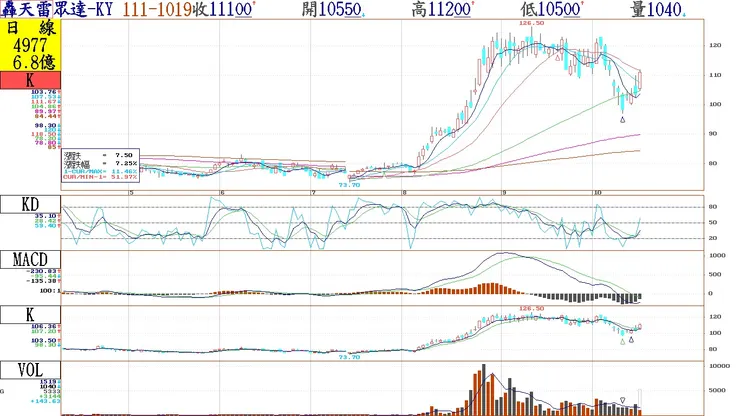The height and width of the screenshot is (416, 740).
Task: Click the blue triangle marker in lower K panel
Action: point(631,340)
